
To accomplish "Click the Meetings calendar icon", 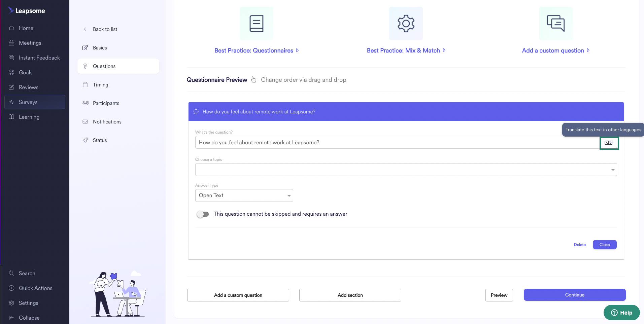I will (x=11, y=43).
